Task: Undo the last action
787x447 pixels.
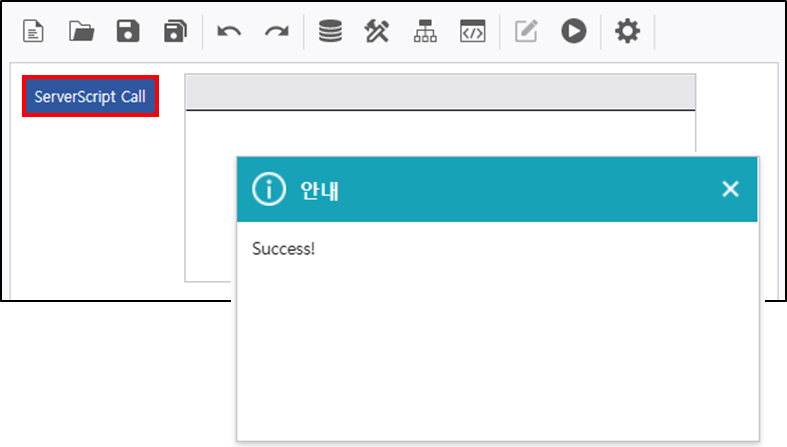Action: coord(229,32)
